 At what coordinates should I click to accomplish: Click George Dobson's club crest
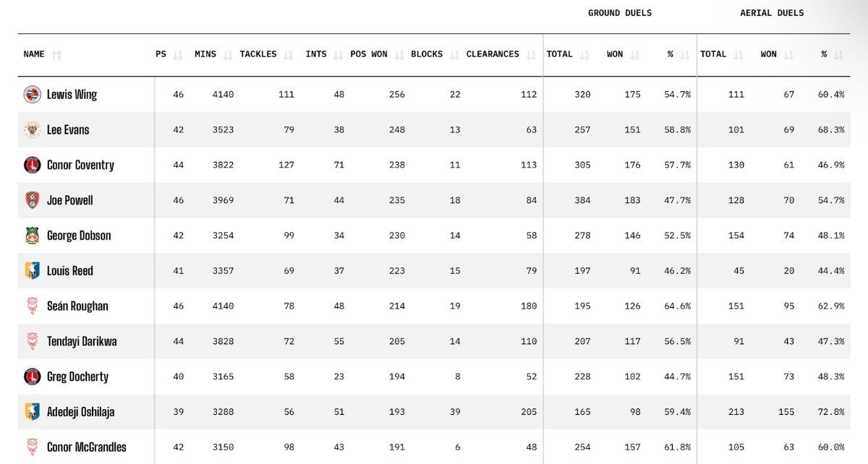click(x=32, y=236)
